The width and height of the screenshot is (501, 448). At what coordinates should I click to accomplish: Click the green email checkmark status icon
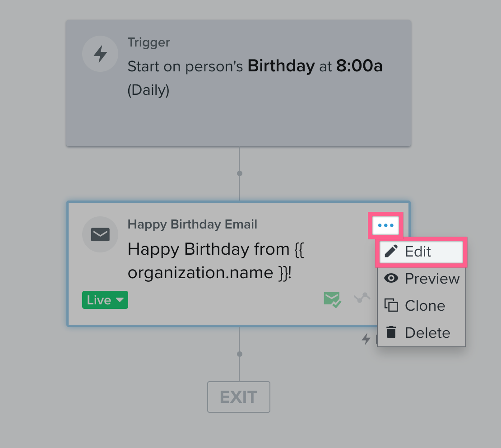(x=332, y=300)
